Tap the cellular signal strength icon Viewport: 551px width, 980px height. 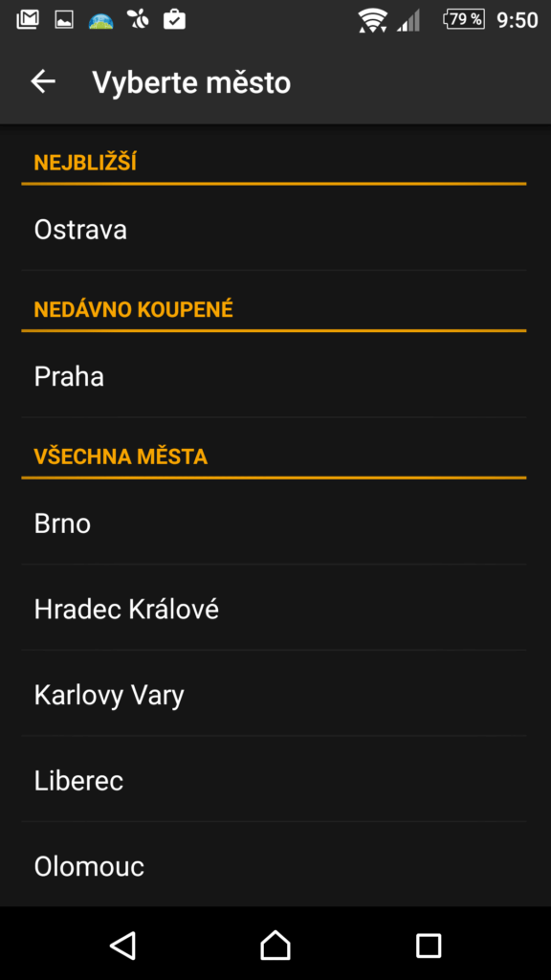click(x=408, y=21)
